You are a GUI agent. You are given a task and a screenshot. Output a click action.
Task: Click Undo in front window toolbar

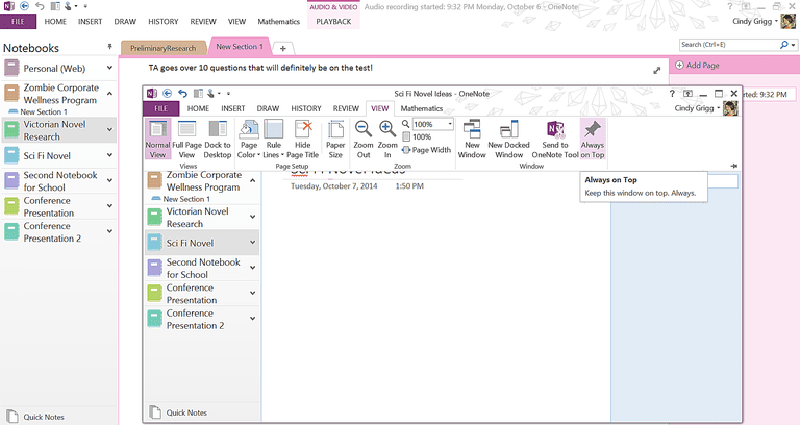(x=183, y=93)
